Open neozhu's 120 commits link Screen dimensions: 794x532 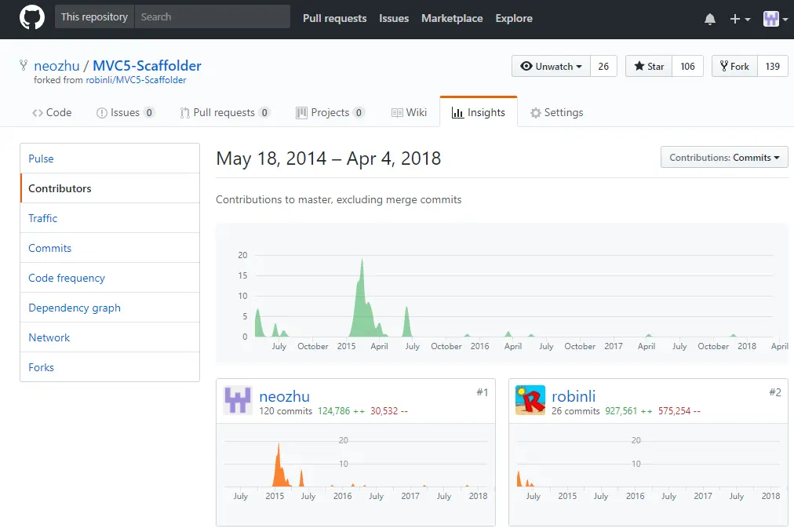286,411
